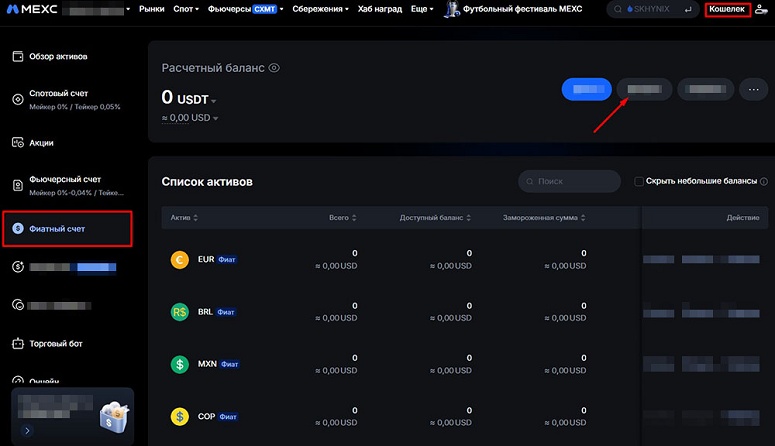This screenshot has height=446, width=775.
Task: Click the Торговый бот robot icon
Action: (18, 343)
